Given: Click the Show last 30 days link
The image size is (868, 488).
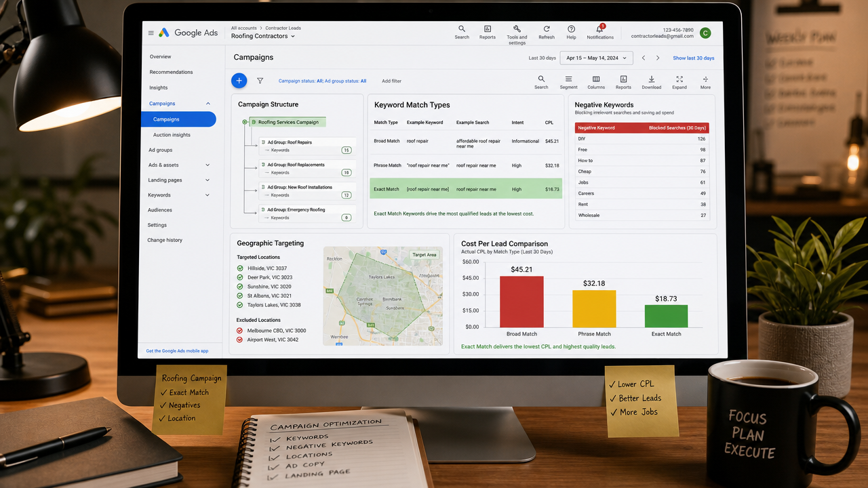Looking at the screenshot, I should point(694,58).
